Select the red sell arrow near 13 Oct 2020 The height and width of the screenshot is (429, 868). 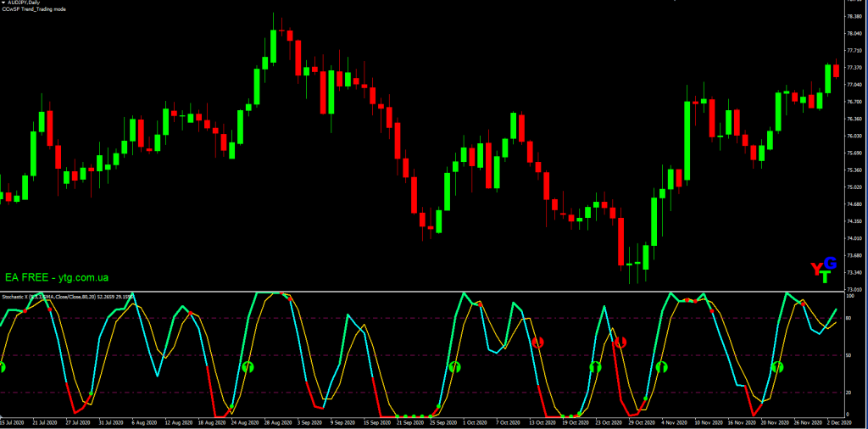pos(537,343)
